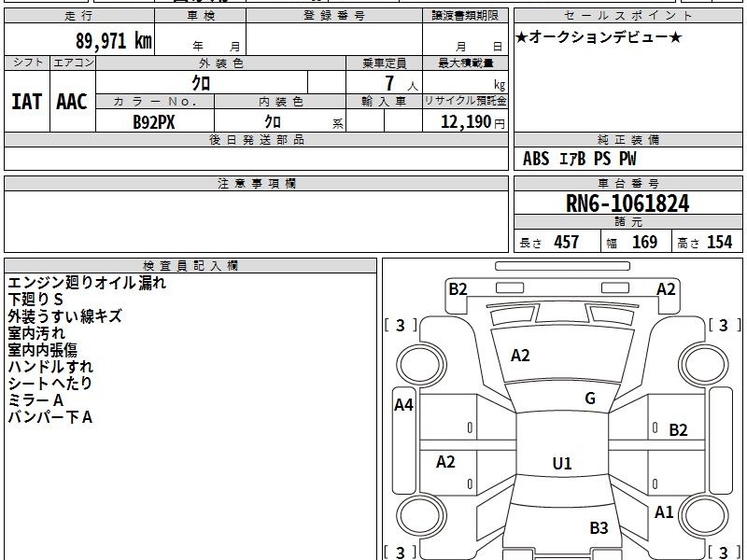Click the note エンジン廻りオイル漏れ
Viewport: 747px width, 560px height.
[x=87, y=283]
